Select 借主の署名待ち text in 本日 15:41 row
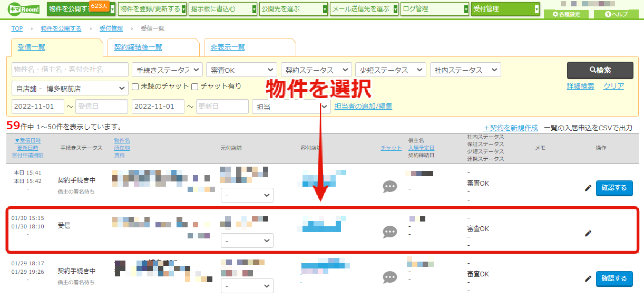644x298 pixels. (x=76, y=191)
